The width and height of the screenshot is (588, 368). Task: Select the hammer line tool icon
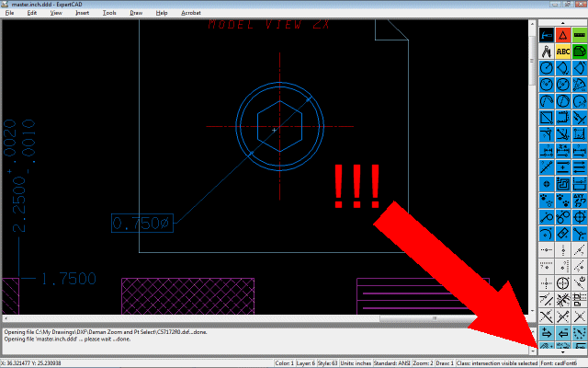[547, 35]
